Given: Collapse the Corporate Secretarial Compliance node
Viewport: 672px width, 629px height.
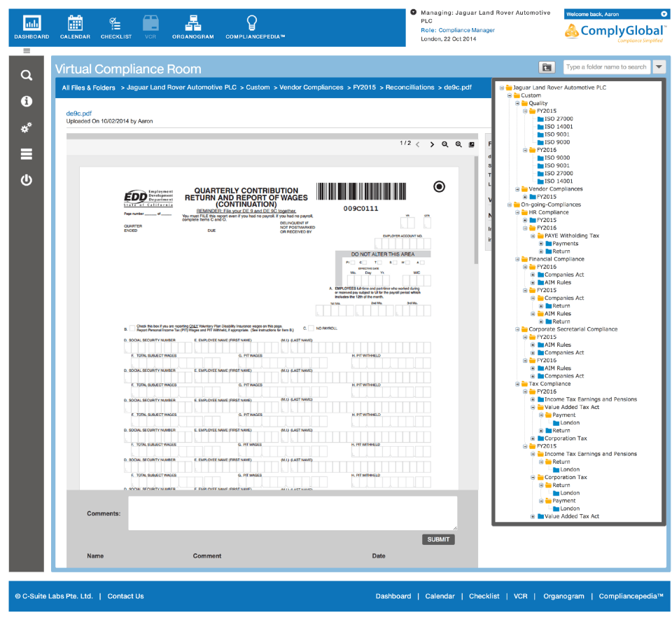Looking at the screenshot, I should (517, 330).
